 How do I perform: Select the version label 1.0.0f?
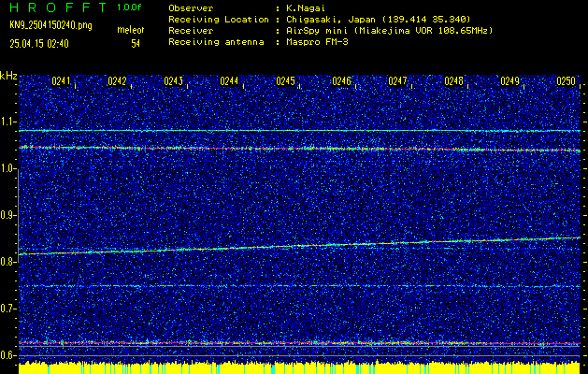click(129, 7)
